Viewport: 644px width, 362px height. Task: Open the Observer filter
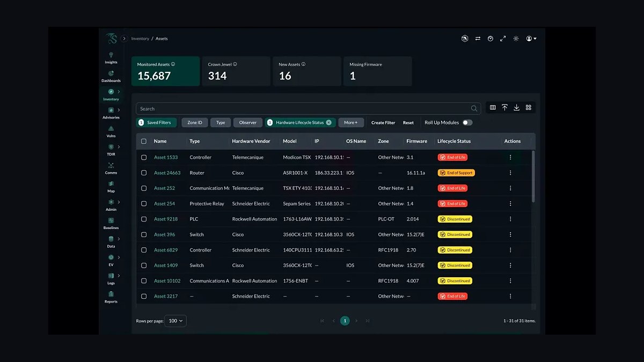[x=248, y=122]
